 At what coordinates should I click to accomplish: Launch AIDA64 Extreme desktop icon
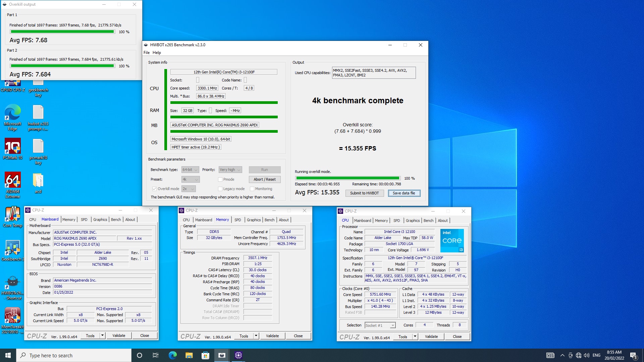[x=13, y=185]
